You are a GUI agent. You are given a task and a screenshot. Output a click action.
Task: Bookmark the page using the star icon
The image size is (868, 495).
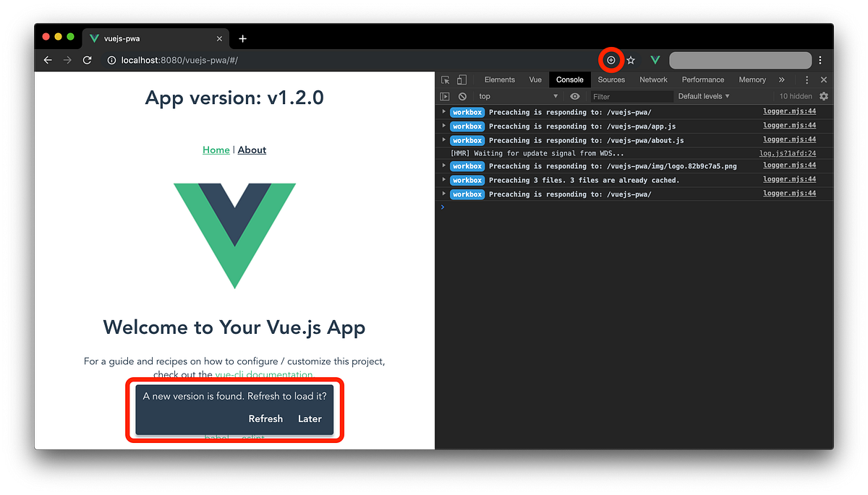coord(630,60)
